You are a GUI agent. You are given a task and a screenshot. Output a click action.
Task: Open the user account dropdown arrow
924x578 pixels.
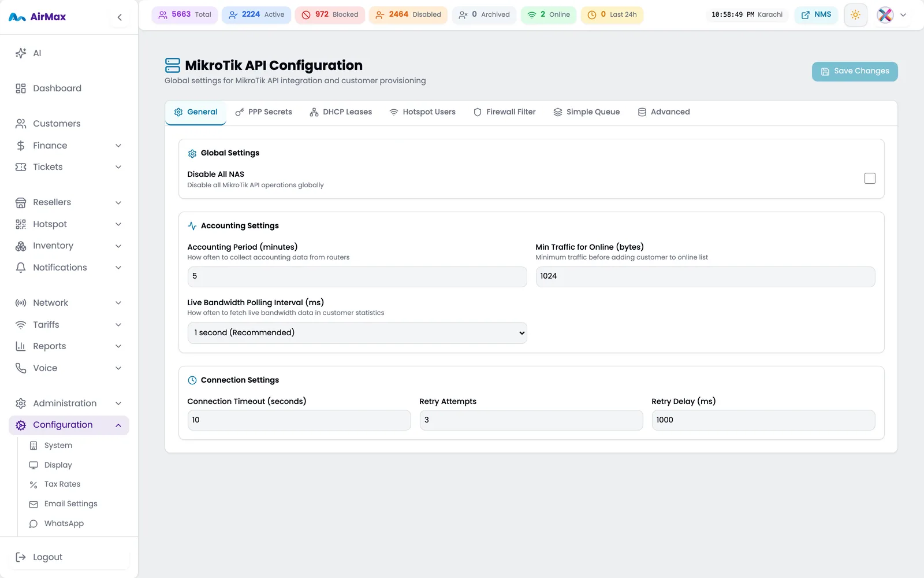(x=903, y=15)
